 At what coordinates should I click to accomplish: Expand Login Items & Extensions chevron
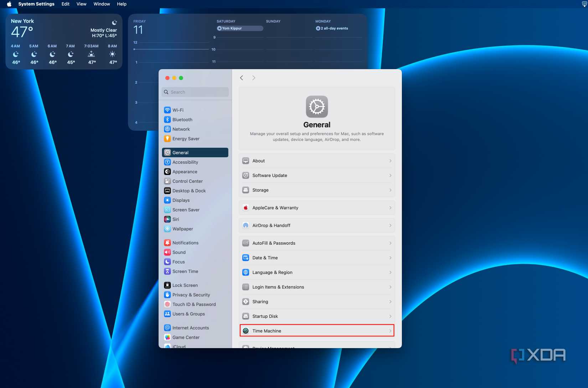tap(390, 287)
